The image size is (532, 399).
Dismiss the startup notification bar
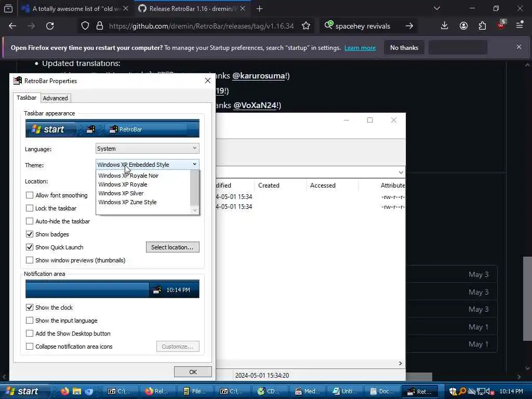pyautogui.click(x=519, y=47)
